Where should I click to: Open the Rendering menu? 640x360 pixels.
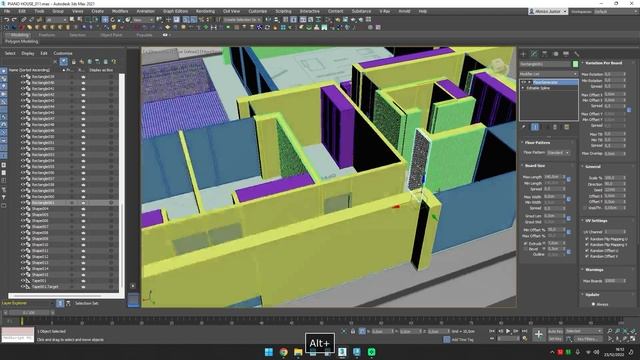click(205, 11)
